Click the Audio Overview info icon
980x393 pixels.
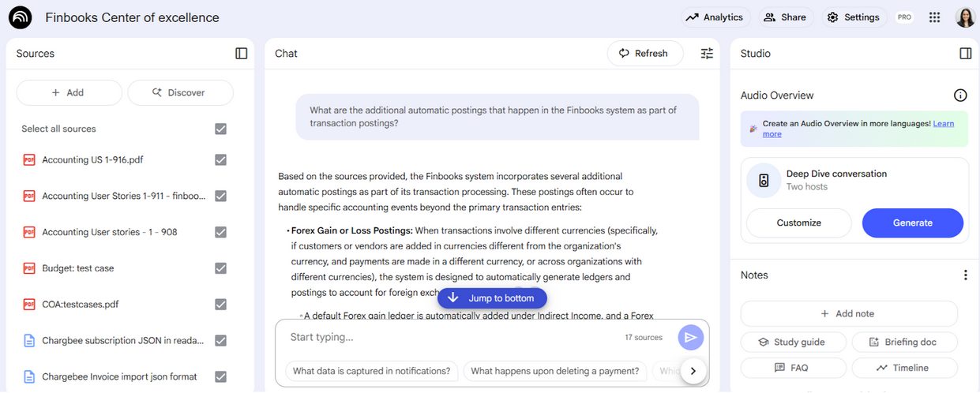[960, 95]
